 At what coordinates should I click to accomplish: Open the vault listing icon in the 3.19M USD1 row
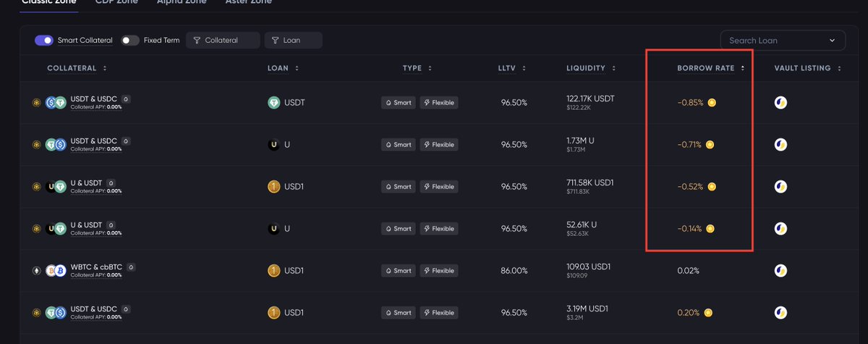coord(780,313)
